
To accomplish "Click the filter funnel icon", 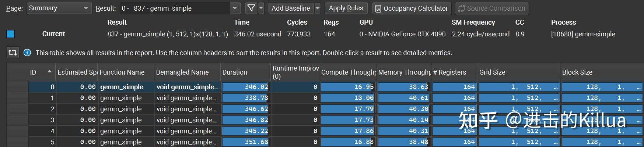I will (x=251, y=8).
